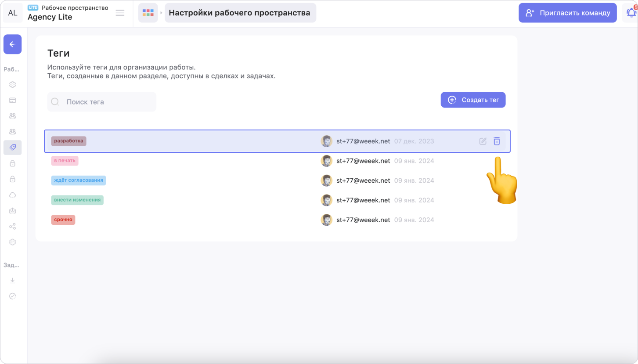Image resolution: width=638 pixels, height=364 pixels.
Task: Click st+77@weeek.net in the в печать row
Action: pyautogui.click(x=363, y=161)
